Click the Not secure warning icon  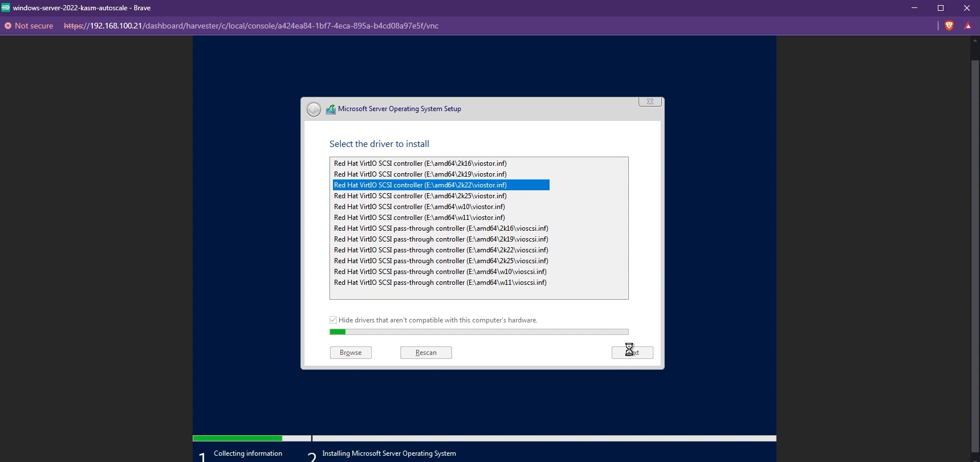tap(8, 26)
